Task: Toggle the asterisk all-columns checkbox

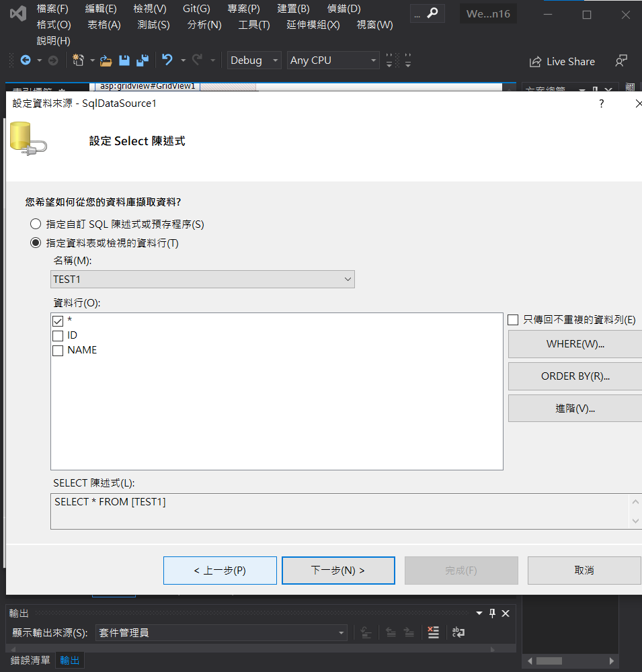Action: 58,321
